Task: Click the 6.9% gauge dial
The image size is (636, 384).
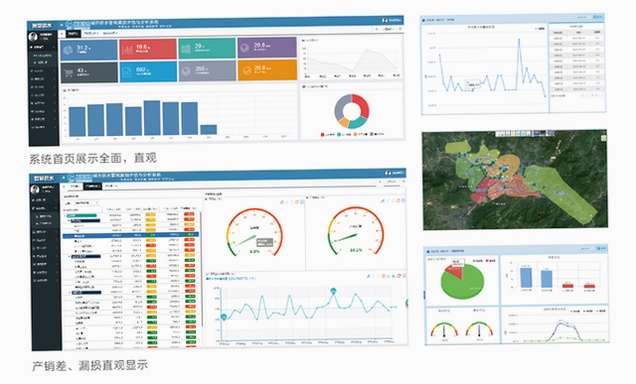Action: point(254,232)
